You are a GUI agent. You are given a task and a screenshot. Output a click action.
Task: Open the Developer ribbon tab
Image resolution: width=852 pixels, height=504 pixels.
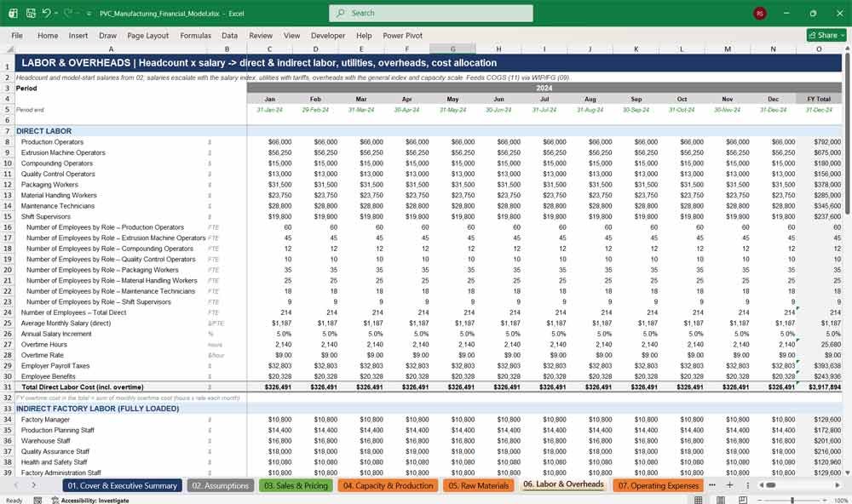click(x=328, y=35)
